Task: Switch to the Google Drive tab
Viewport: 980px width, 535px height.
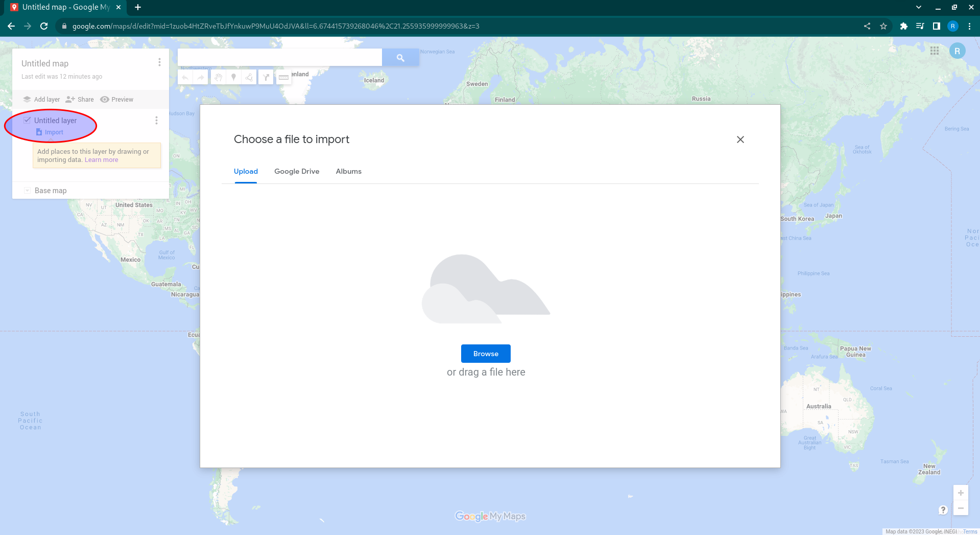Action: point(297,171)
